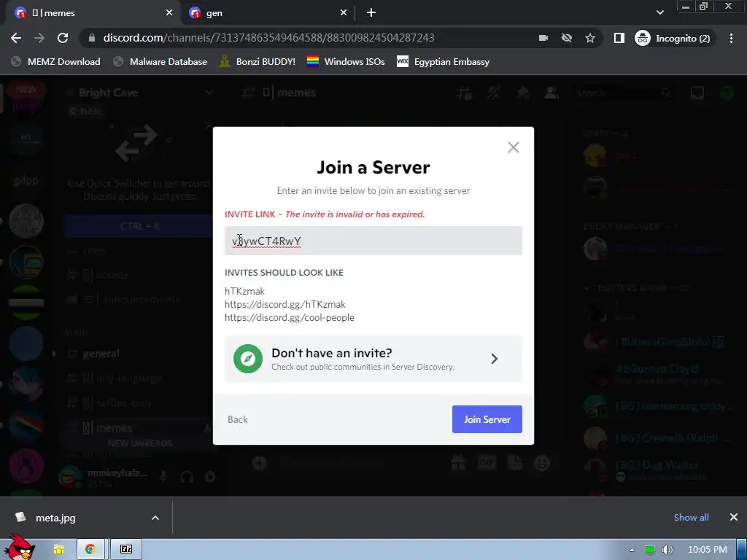Open the Chrome three-dot menu
This screenshot has height=560, width=747.
coord(731,38)
